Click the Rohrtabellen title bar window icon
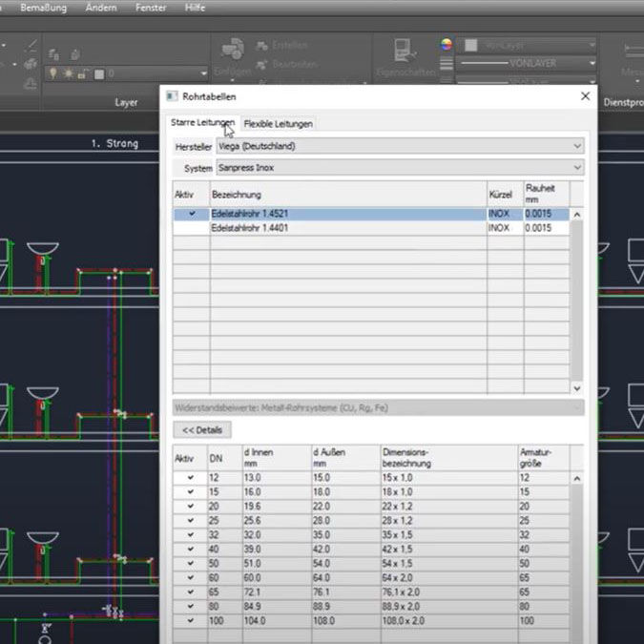Image resolution: width=644 pixels, height=644 pixels. click(x=172, y=96)
